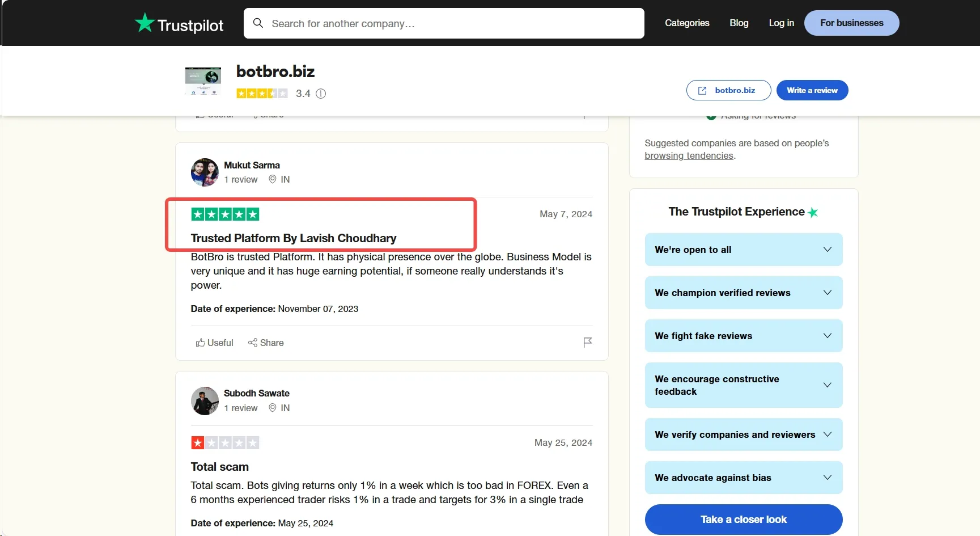Click the five-star rating on Mukut's review
Screen dimensions: 980x536
coord(225,214)
